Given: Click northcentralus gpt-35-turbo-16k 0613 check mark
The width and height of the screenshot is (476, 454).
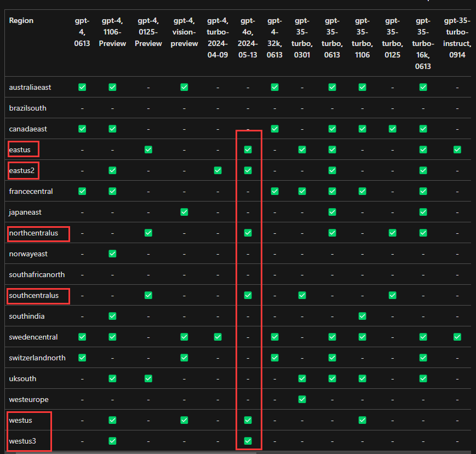Looking at the screenshot, I should (423, 233).
